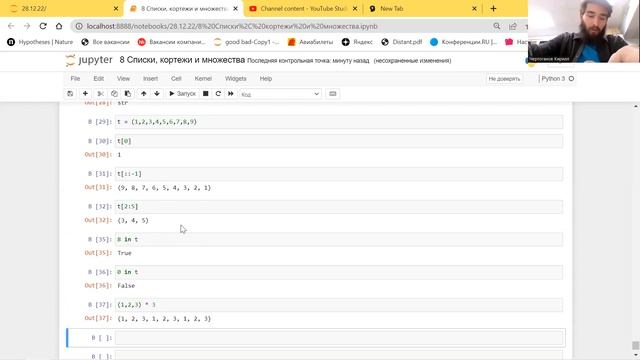Open the Вакансии компани... bookmark

click(172, 42)
